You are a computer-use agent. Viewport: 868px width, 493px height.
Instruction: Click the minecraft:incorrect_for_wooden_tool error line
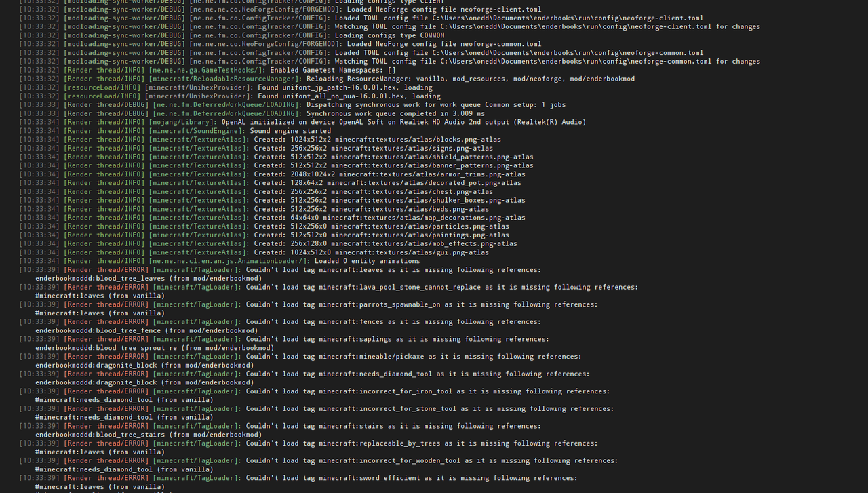tap(319, 461)
